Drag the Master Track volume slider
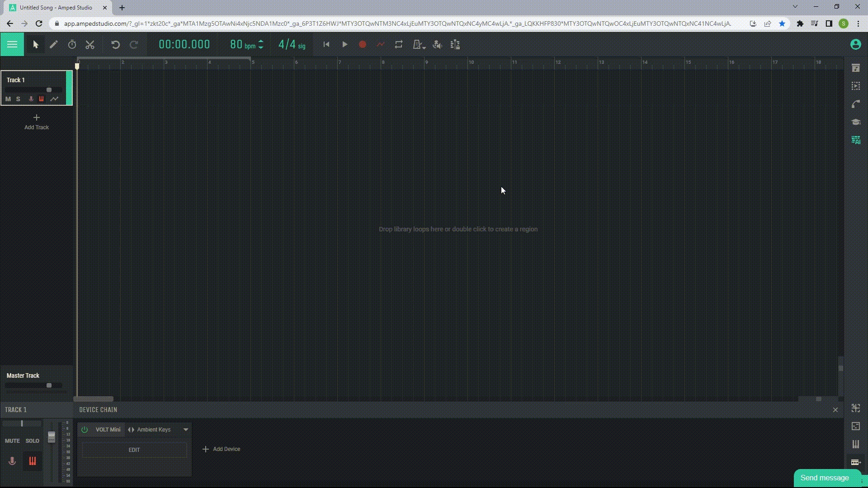Image resolution: width=868 pixels, height=488 pixels. click(49, 385)
